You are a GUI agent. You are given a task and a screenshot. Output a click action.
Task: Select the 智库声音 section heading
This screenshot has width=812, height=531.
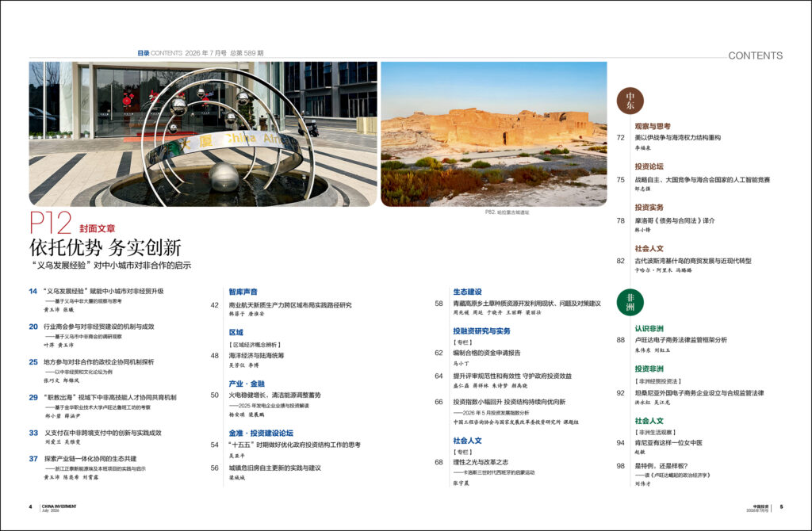click(243, 292)
